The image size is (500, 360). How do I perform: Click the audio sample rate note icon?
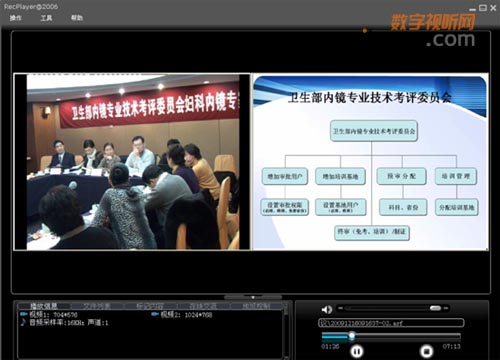[x=23, y=322]
